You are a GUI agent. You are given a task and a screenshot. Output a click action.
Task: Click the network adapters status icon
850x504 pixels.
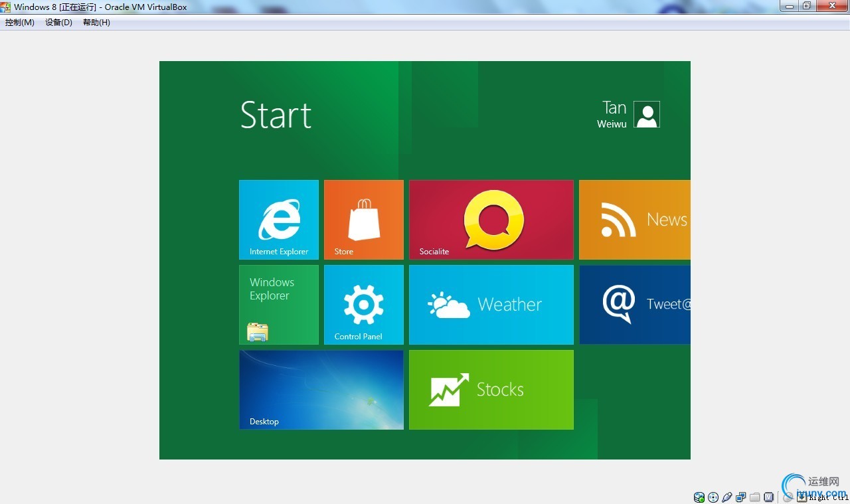pyautogui.click(x=741, y=497)
